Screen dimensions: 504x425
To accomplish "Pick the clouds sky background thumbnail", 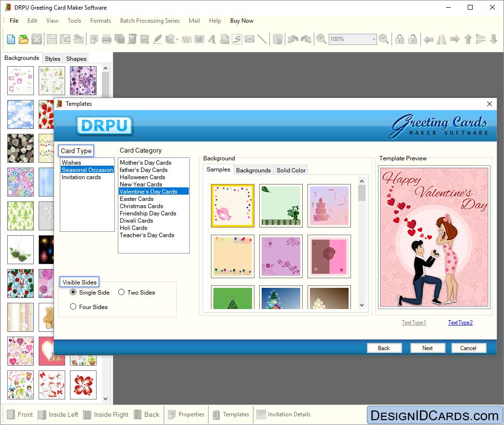I will 21,114.
